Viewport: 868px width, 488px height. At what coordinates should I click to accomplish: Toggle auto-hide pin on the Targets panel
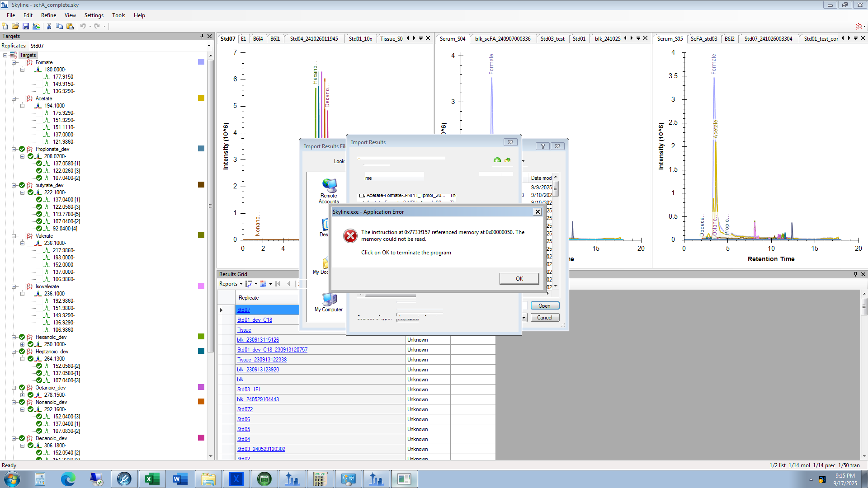tap(202, 36)
